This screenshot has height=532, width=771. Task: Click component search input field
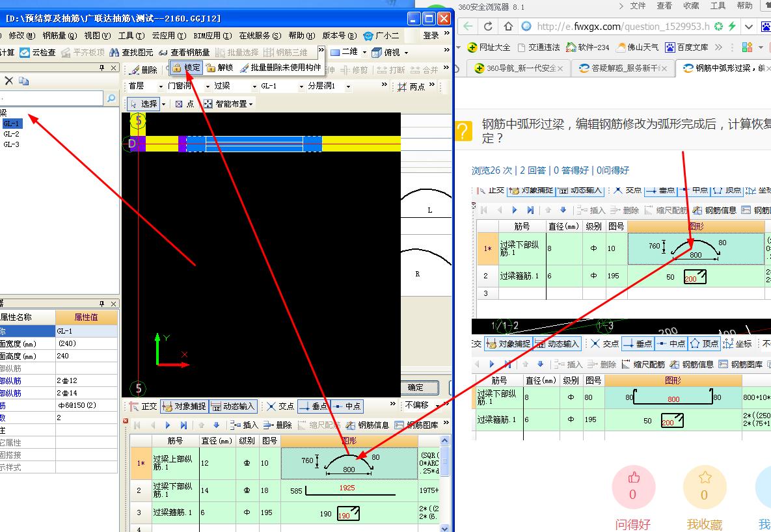tap(51, 98)
